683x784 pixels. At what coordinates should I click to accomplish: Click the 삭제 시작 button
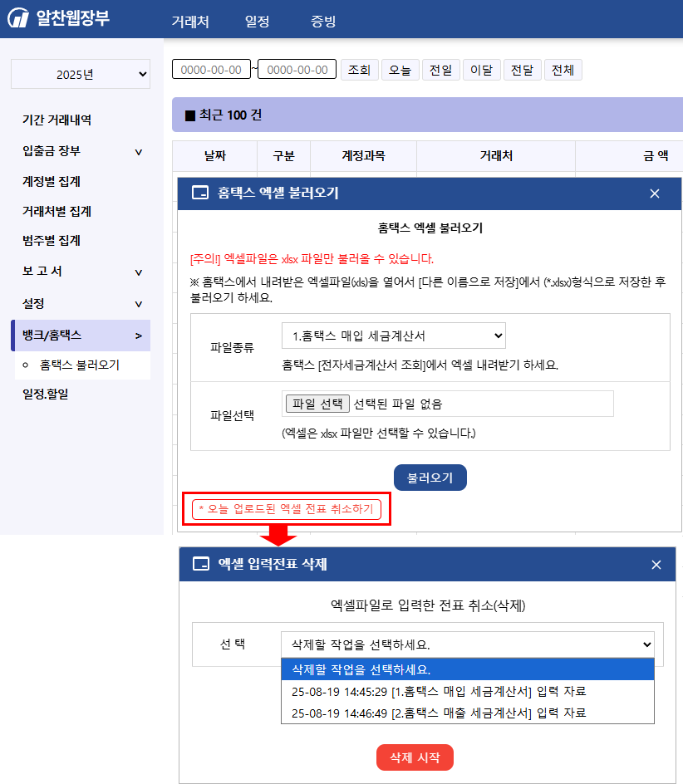415,757
